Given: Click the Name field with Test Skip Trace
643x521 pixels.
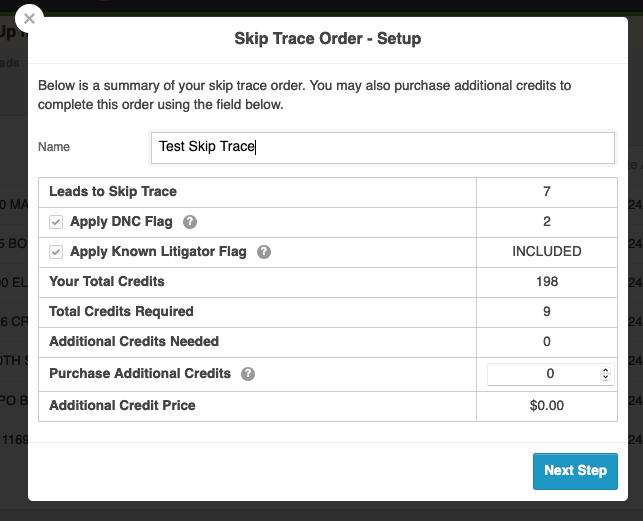Looking at the screenshot, I should pos(383,148).
